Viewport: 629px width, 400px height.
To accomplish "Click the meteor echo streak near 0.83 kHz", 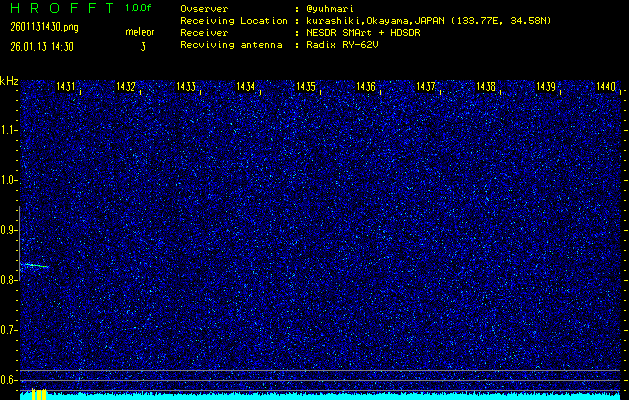I will pyautogui.click(x=33, y=265).
